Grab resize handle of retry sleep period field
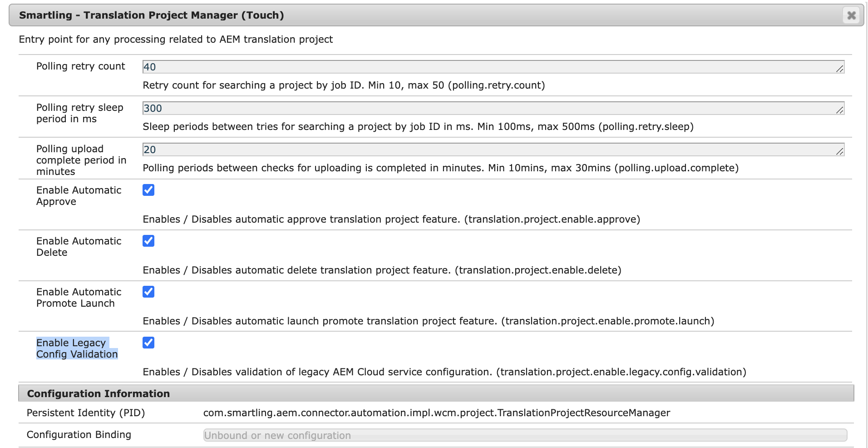This screenshot has width=868, height=448. tap(840, 110)
